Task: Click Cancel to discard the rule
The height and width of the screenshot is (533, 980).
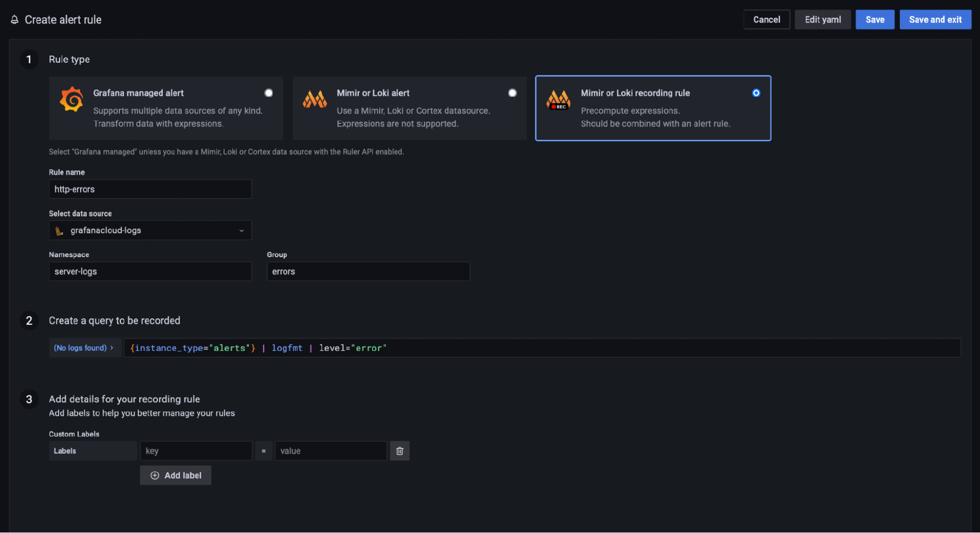Action: coord(766,19)
